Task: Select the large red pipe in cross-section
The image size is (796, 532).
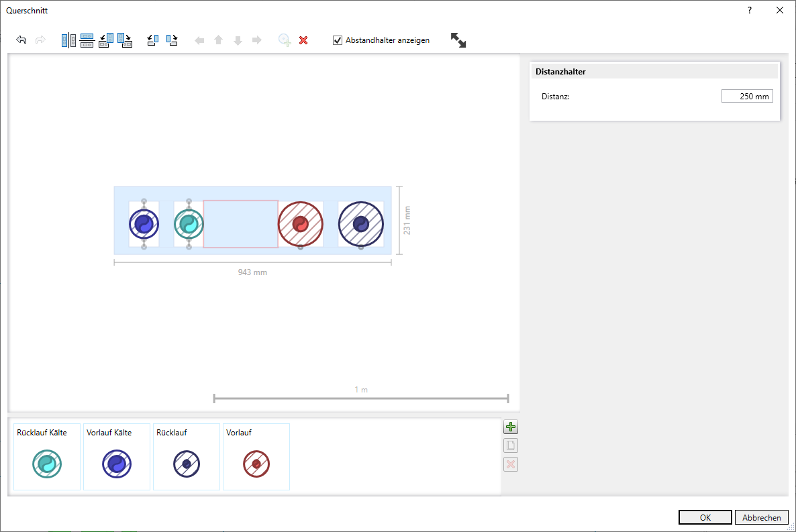Action: point(301,224)
